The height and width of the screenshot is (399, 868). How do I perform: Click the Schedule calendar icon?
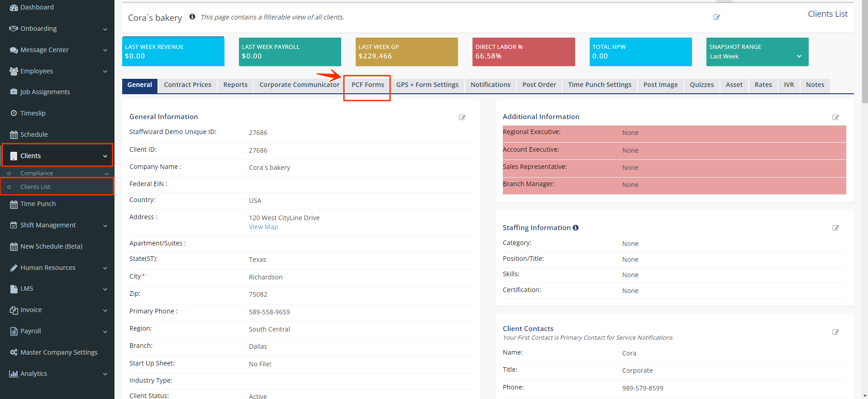tap(14, 135)
